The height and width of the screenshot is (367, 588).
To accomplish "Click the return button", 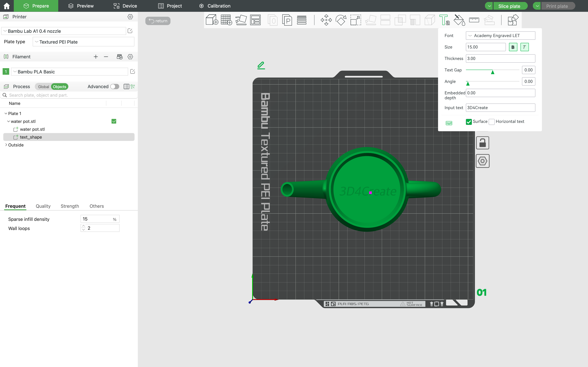I will pos(158,21).
